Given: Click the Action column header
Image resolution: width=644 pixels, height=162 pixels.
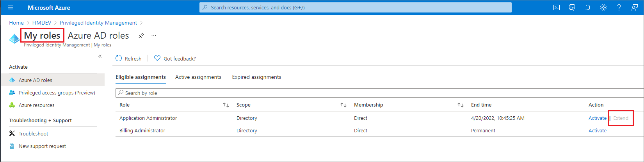Looking at the screenshot, I should (x=596, y=105).
